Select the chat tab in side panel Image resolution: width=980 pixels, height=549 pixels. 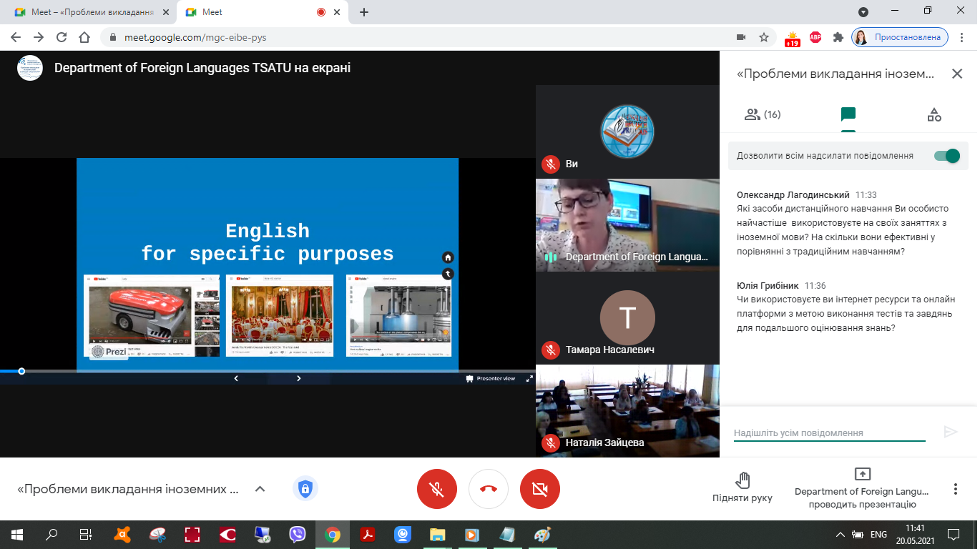(848, 114)
